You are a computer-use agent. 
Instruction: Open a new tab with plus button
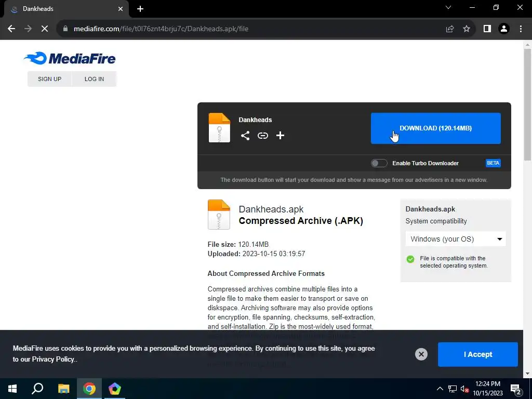click(x=140, y=9)
